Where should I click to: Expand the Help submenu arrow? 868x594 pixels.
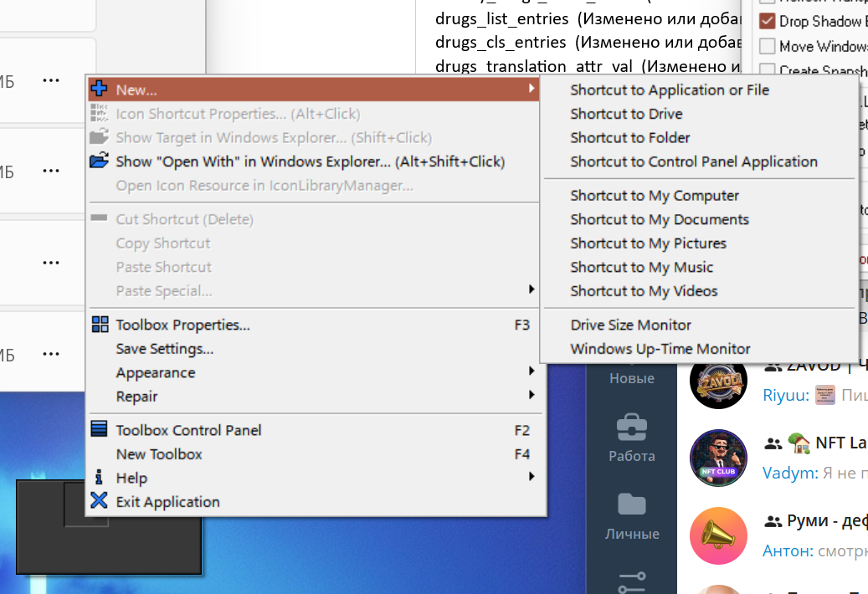(x=532, y=478)
